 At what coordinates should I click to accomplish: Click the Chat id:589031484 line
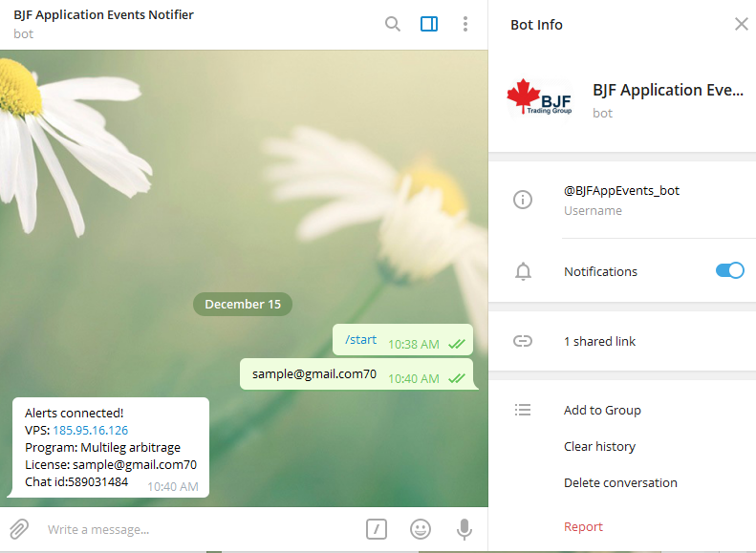tap(76, 481)
